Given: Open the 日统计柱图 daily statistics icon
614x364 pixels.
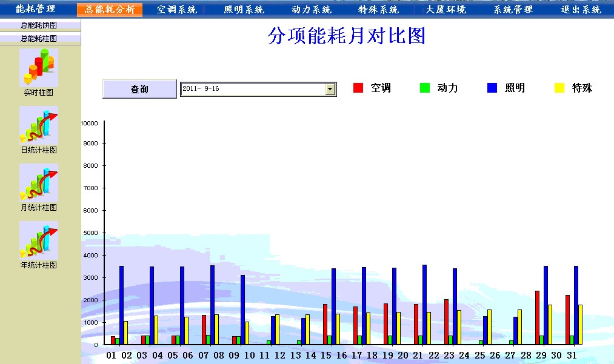Looking at the screenshot, I should pyautogui.click(x=39, y=125).
